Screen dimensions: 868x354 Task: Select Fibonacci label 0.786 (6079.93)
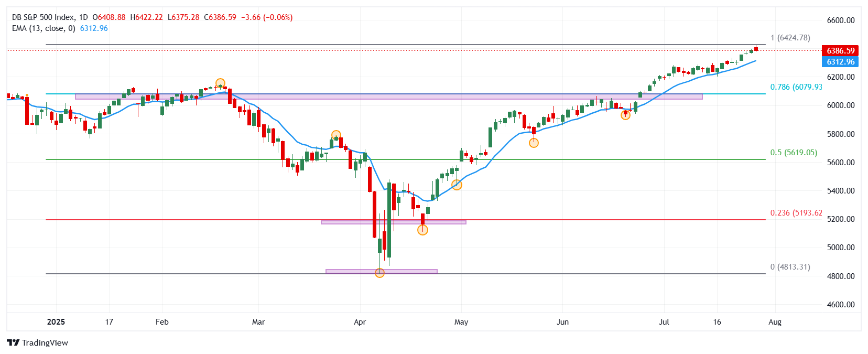(796, 87)
